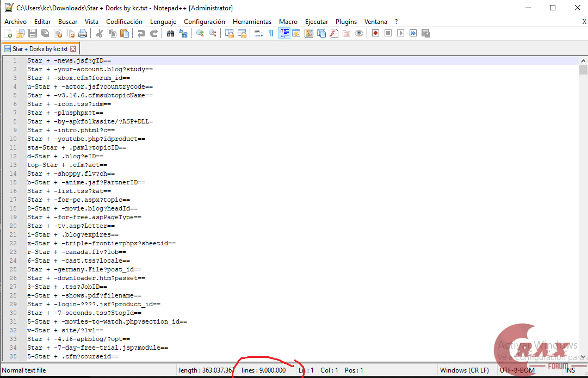Toggle file Monitoring eye icon
The height and width of the screenshot is (378, 588).
pos(359,33)
